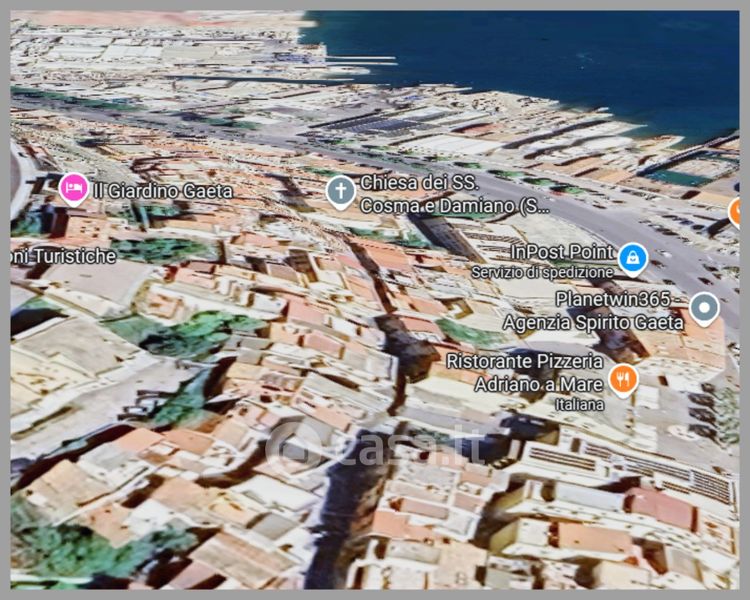Click the partially visible Turistiche label

coord(63,256)
